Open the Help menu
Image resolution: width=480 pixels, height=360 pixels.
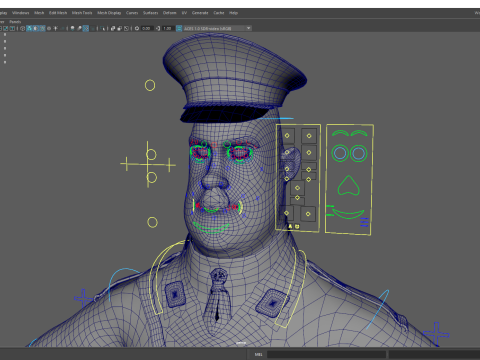coord(233,13)
